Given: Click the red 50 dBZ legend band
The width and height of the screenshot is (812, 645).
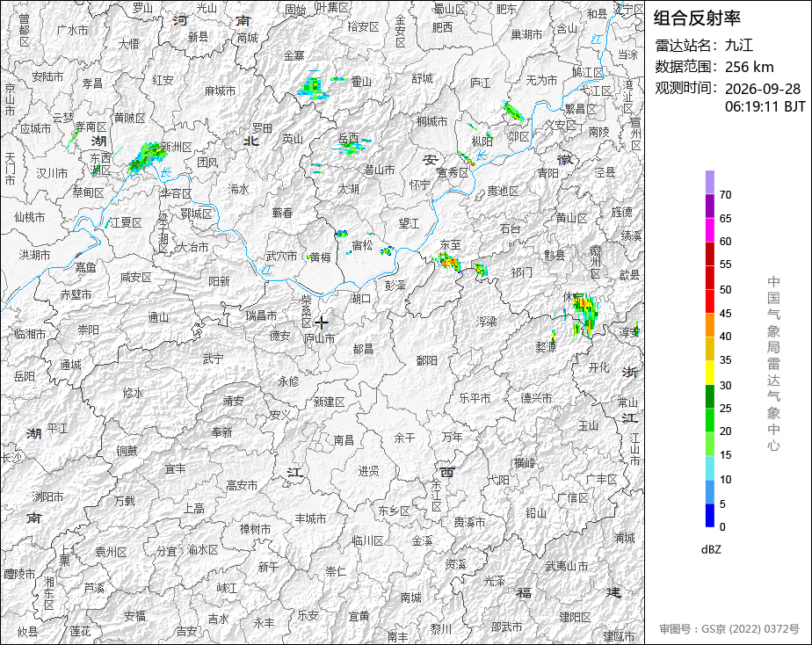Looking at the screenshot, I should click(709, 278).
